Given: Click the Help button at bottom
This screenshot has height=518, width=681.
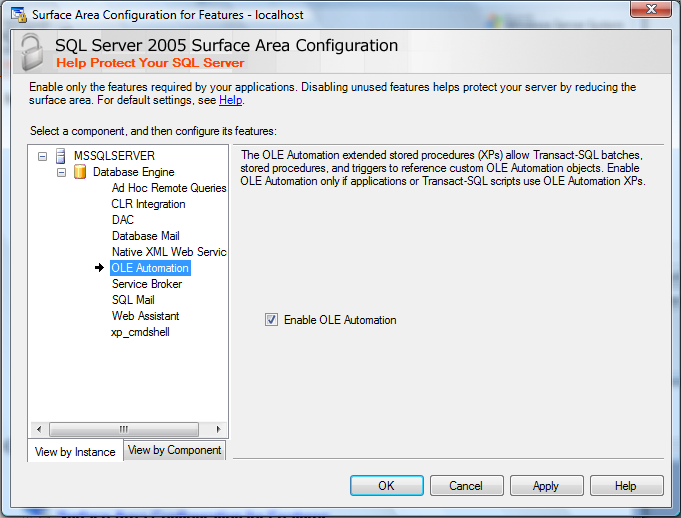Looking at the screenshot, I should pos(626,485).
